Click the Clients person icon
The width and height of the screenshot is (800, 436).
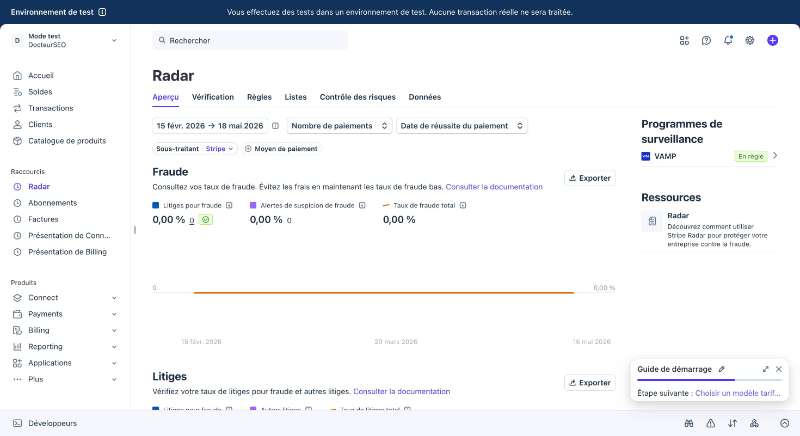[17, 124]
